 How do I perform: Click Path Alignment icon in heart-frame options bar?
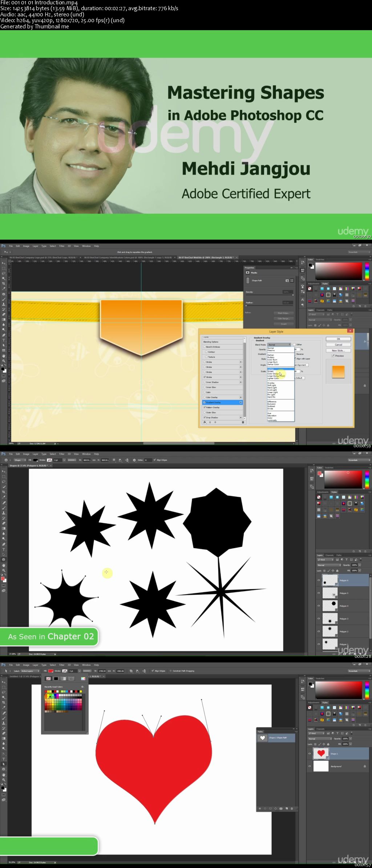(137, 671)
